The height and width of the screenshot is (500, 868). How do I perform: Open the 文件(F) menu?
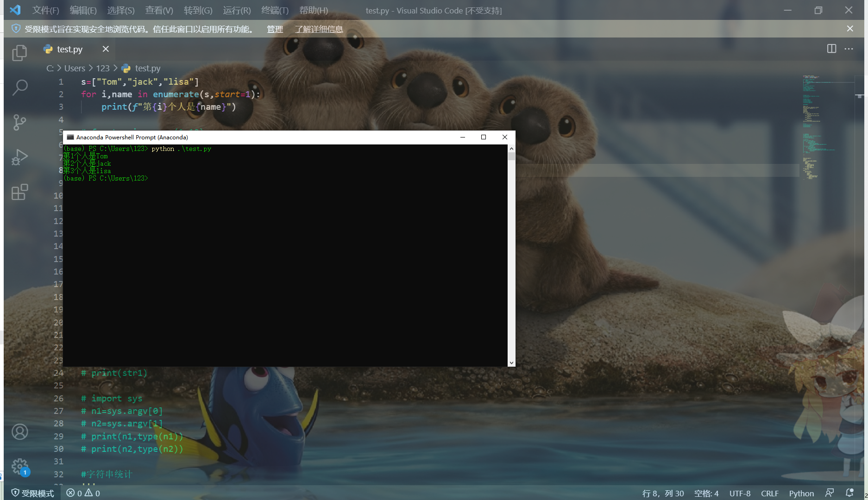45,10
